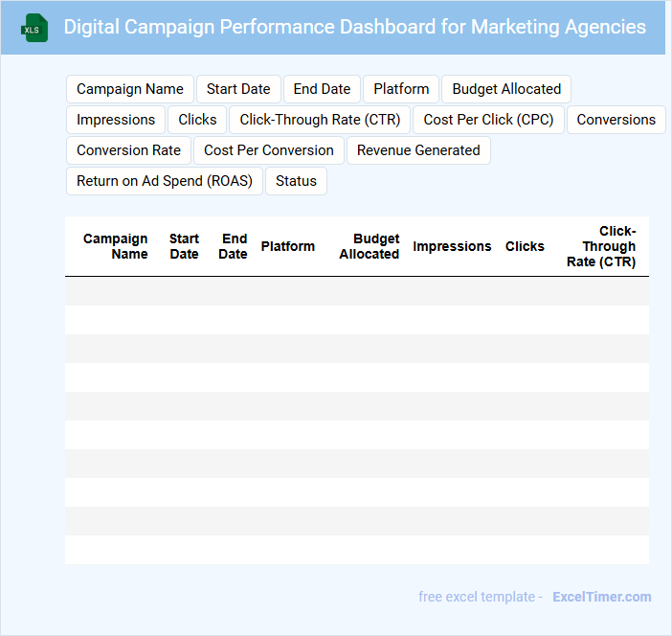The height and width of the screenshot is (636, 672).
Task: Choose the End Date tag
Action: click(x=322, y=89)
